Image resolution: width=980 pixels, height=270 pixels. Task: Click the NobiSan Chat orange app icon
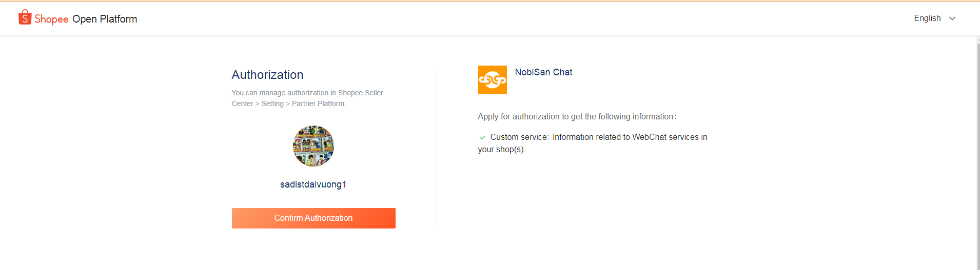[492, 80]
